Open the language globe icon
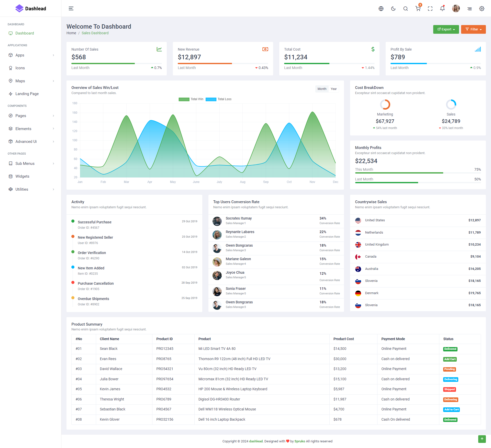This screenshot has width=491, height=448. coord(381,8)
